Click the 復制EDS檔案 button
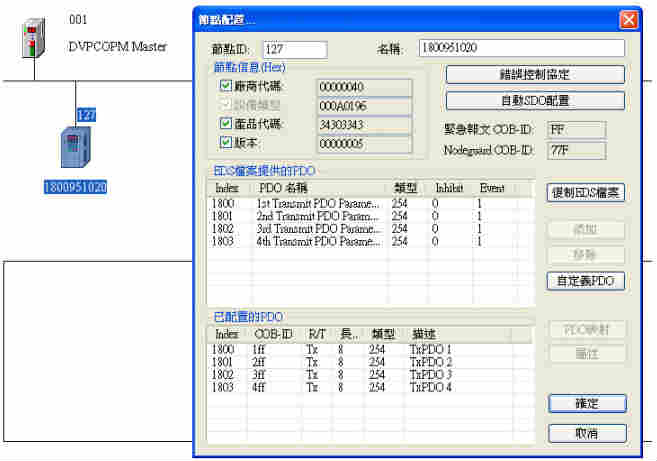657x461 pixels. [586, 193]
